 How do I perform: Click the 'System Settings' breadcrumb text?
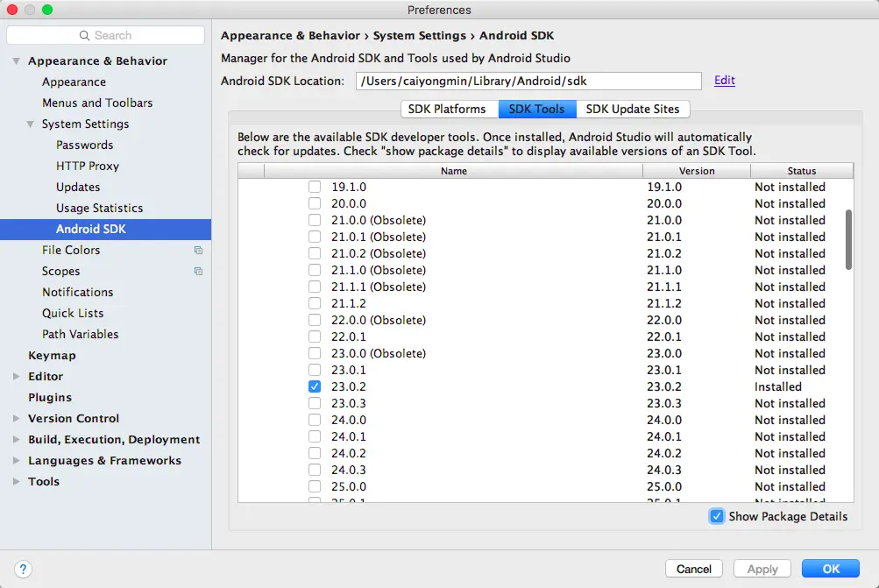419,36
